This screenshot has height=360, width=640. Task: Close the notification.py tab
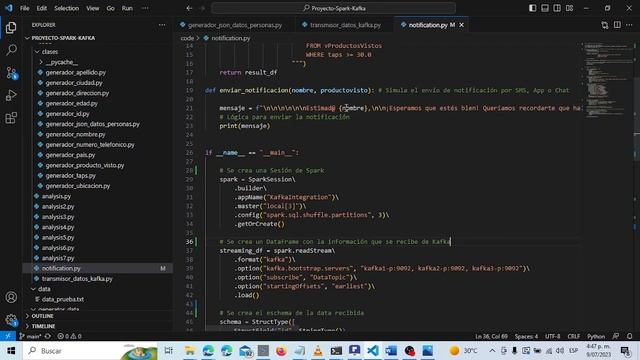coord(461,25)
